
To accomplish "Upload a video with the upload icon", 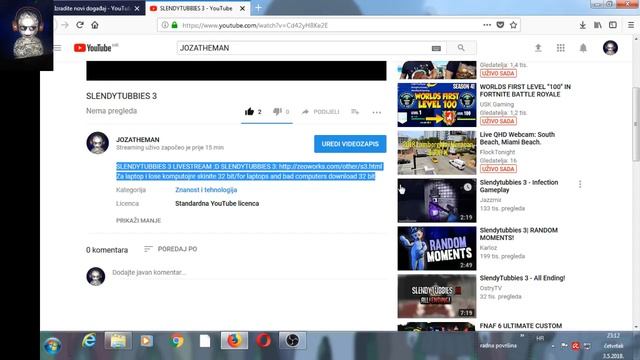I will coord(538,48).
